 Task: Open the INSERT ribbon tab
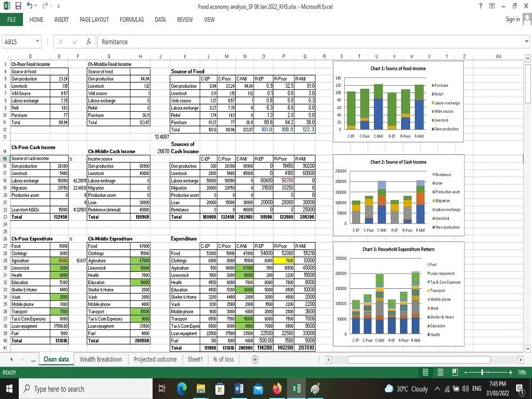pyautogui.click(x=61, y=19)
